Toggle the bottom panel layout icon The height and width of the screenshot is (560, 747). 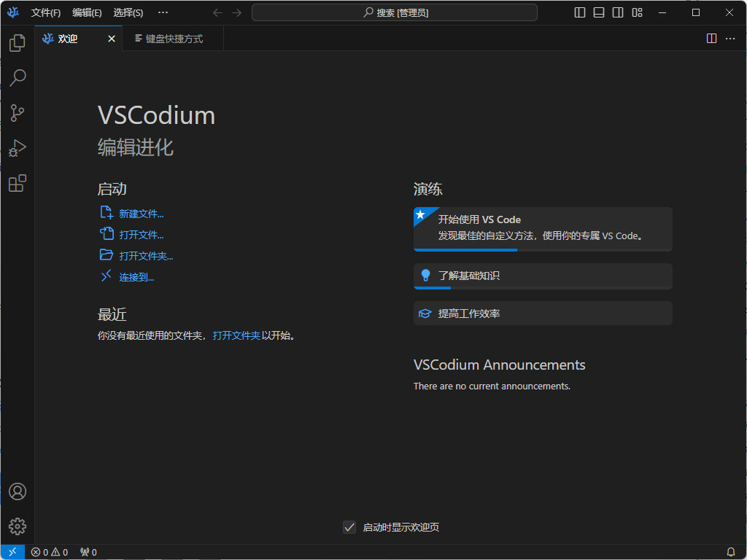coord(599,13)
